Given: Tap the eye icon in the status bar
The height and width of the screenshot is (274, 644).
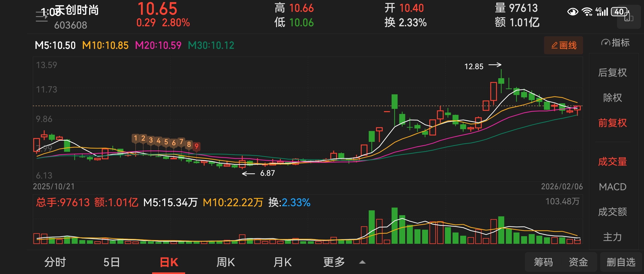Looking at the screenshot, I should pyautogui.click(x=572, y=12).
